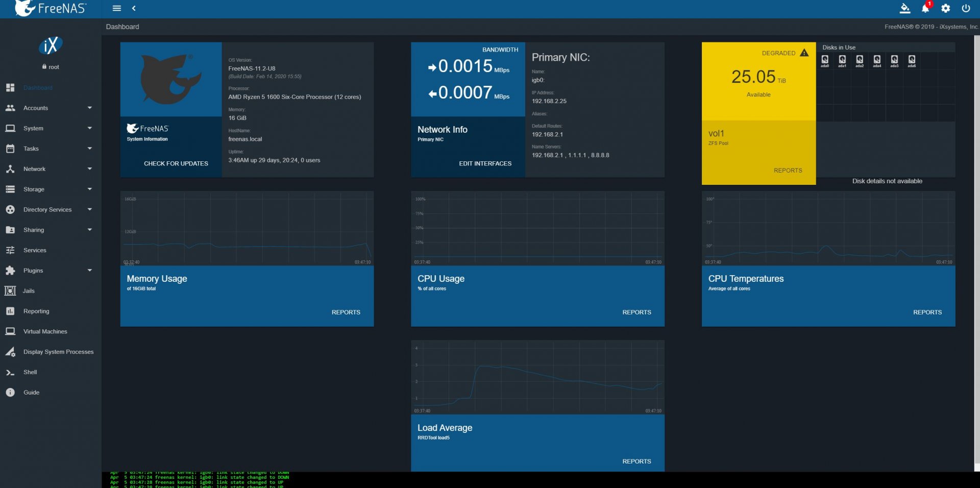
Task: Click the degraded warning triangle icon
Action: coord(804,53)
